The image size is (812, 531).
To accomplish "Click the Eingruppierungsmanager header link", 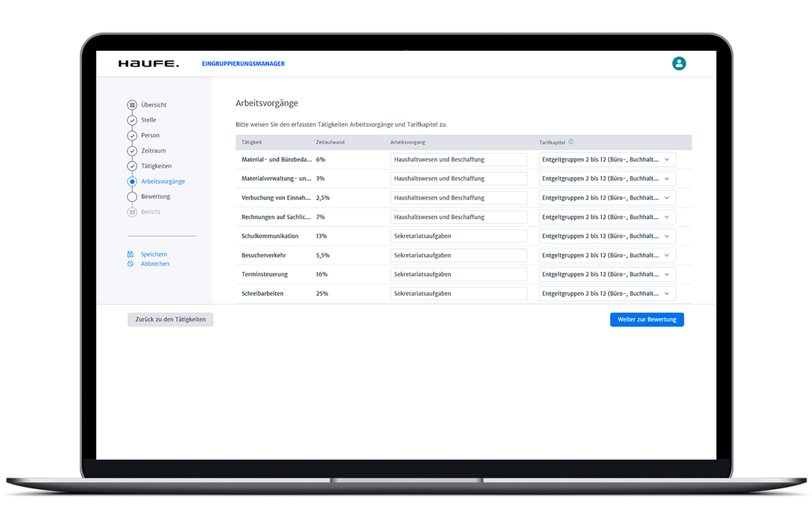I will click(243, 63).
